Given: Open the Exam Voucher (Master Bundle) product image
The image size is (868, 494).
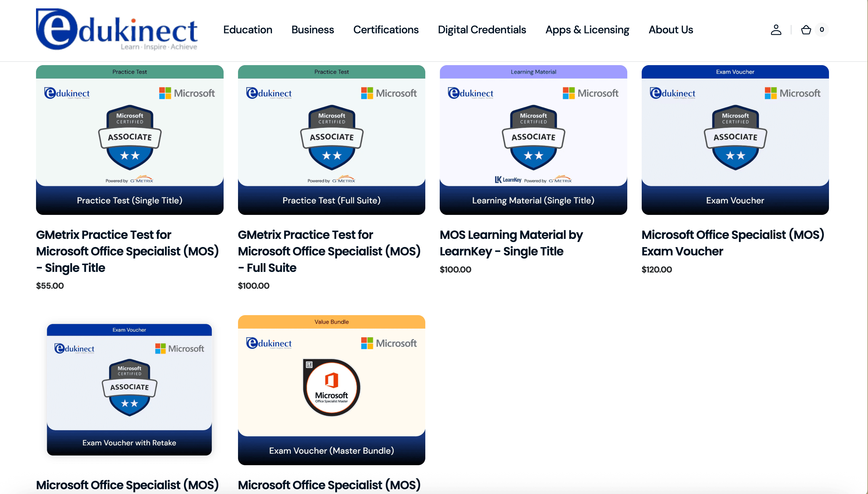Looking at the screenshot, I should pos(331,390).
